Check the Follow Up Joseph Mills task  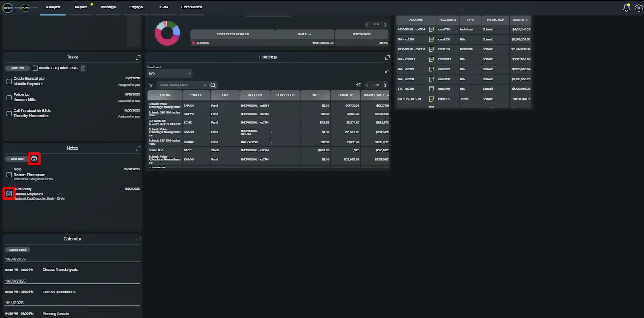(9, 98)
